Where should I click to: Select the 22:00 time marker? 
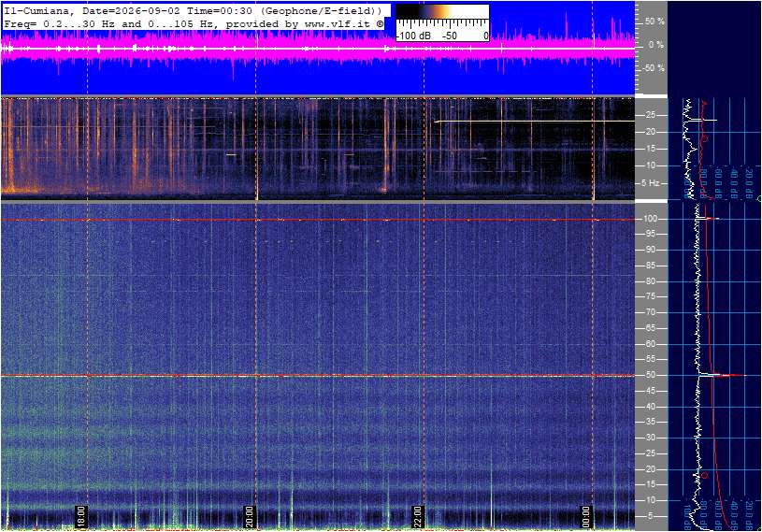417,516
